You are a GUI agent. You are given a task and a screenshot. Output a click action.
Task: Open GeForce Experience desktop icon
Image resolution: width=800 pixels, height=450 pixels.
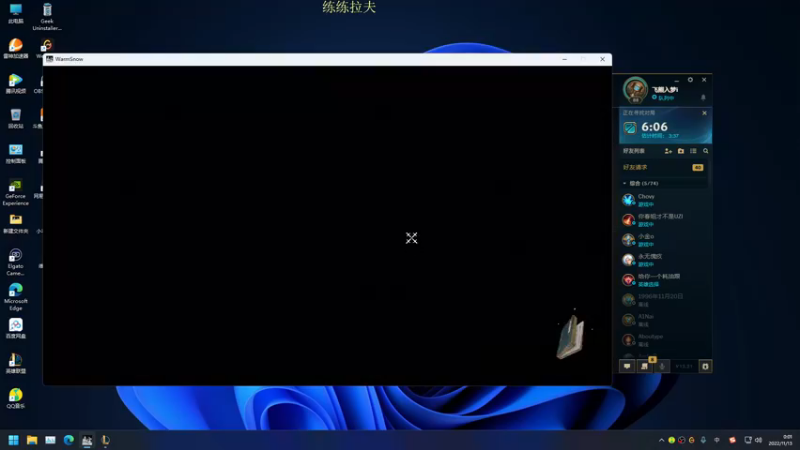click(x=15, y=193)
